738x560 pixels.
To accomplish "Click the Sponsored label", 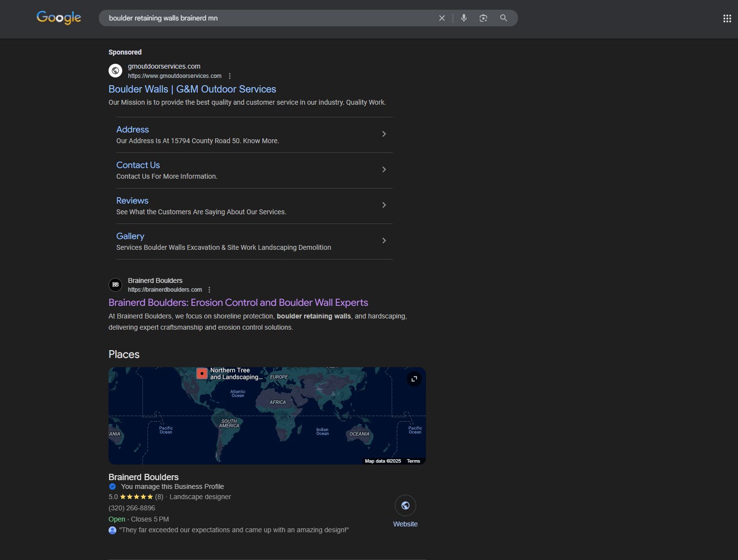I will point(125,52).
